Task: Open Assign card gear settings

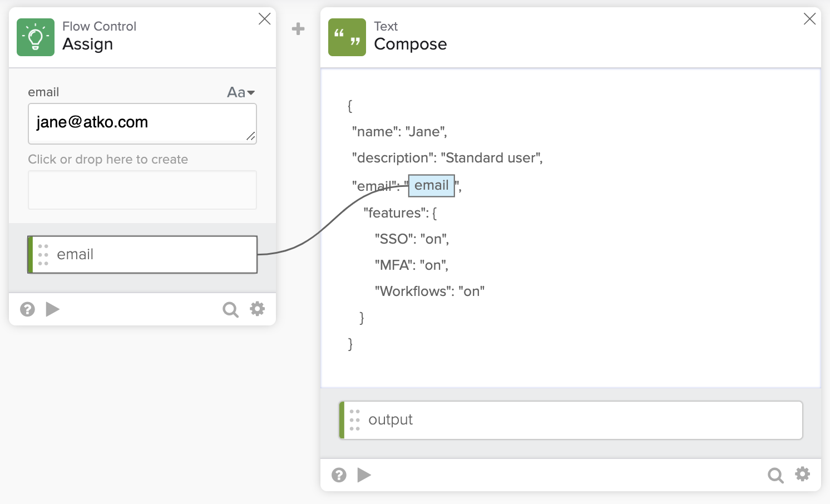Action: point(257,309)
